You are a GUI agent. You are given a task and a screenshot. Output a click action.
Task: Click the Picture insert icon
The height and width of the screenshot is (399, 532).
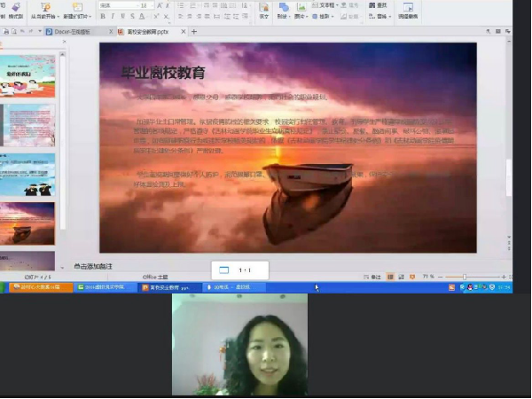(x=301, y=7)
